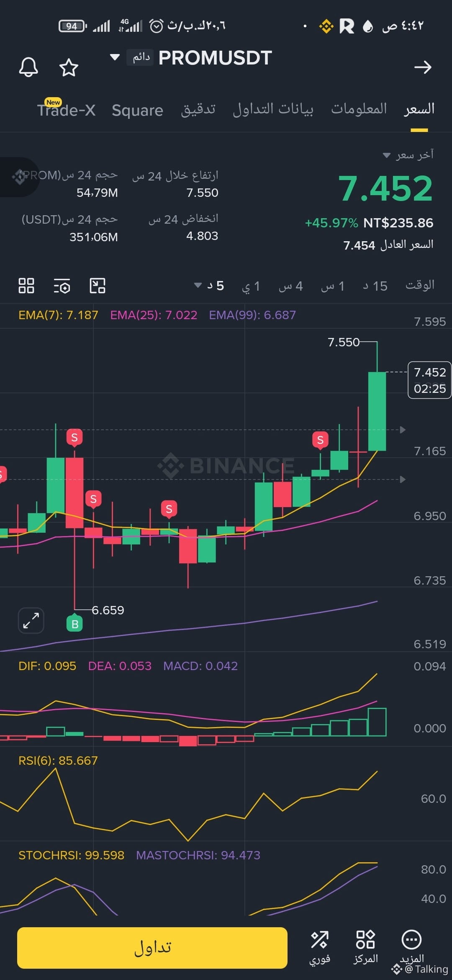This screenshot has width=452, height=980.
Task: Tap the RSI(6): 85.667 label
Action: coord(58,761)
